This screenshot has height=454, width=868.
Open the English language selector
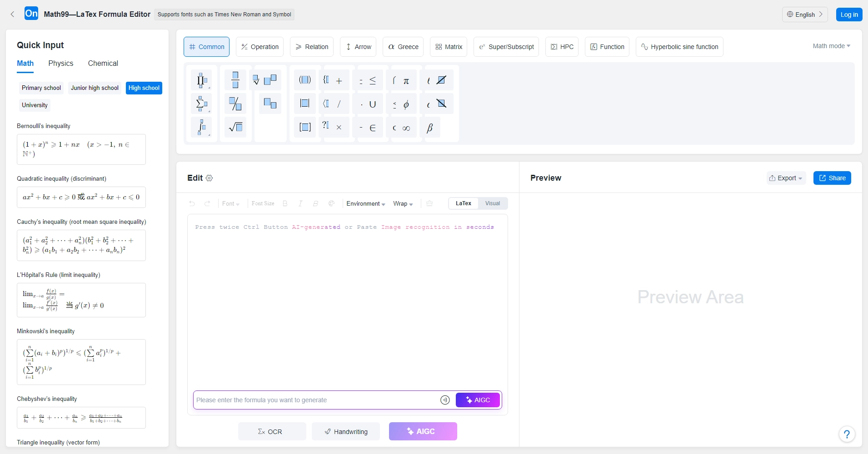click(805, 15)
